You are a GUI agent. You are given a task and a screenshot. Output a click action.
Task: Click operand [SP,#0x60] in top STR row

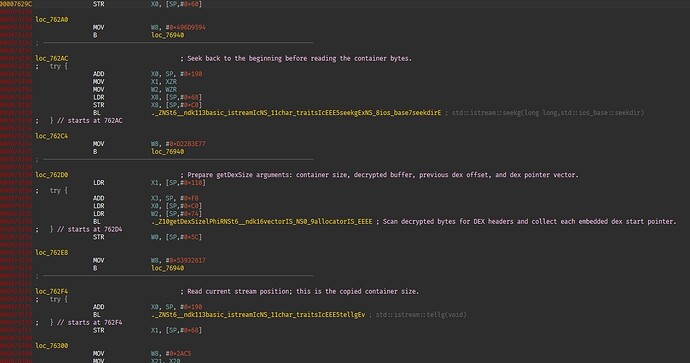(x=184, y=4)
